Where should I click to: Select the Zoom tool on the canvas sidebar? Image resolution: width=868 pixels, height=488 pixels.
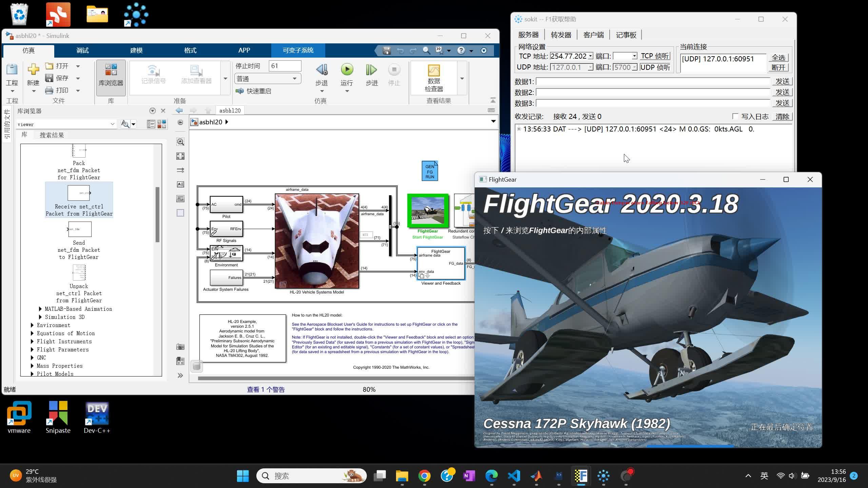(180, 142)
